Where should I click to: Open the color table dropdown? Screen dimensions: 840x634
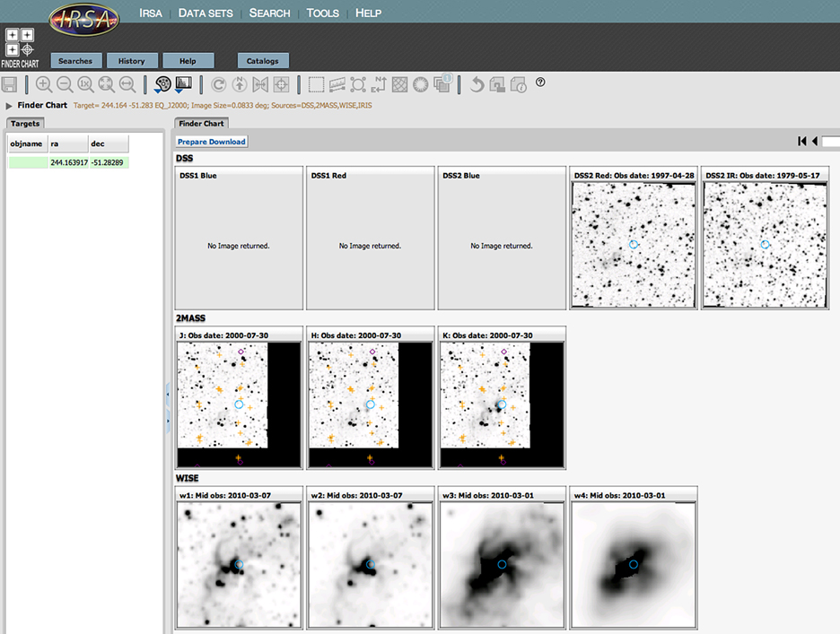(x=162, y=85)
